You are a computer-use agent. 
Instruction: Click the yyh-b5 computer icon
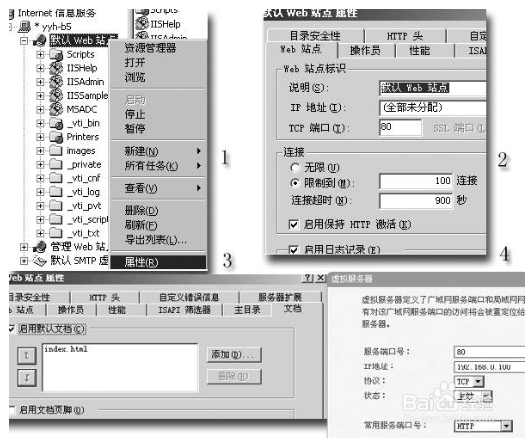click(25, 26)
